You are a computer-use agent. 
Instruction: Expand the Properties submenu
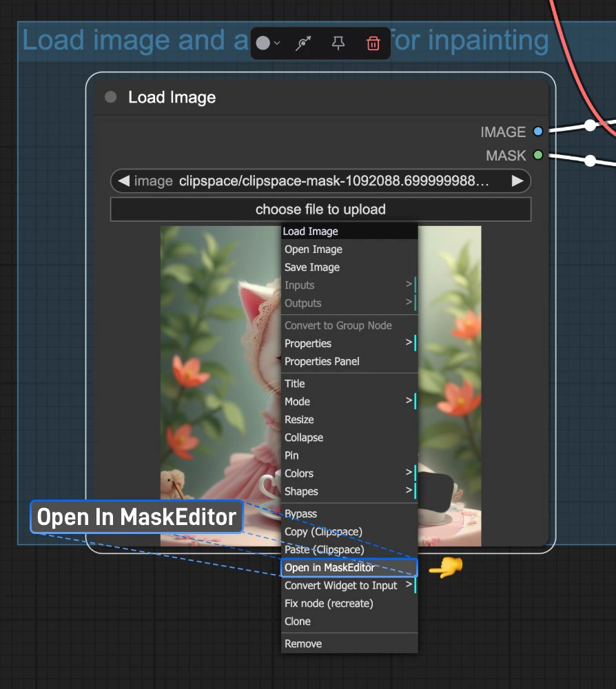click(x=349, y=344)
